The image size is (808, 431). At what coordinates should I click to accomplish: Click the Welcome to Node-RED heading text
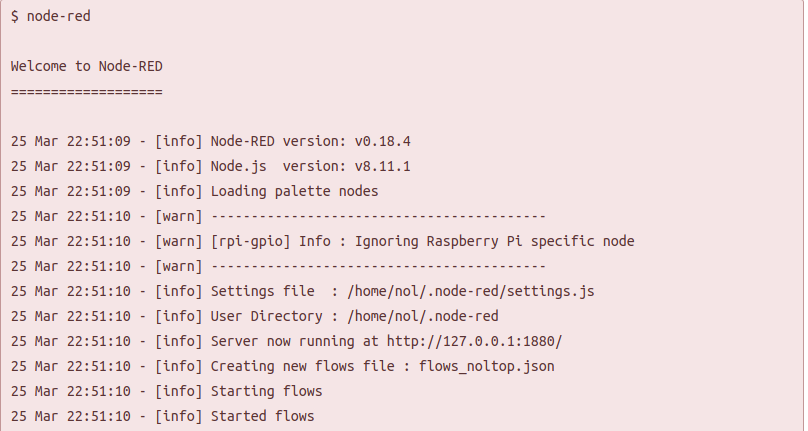coord(87,67)
